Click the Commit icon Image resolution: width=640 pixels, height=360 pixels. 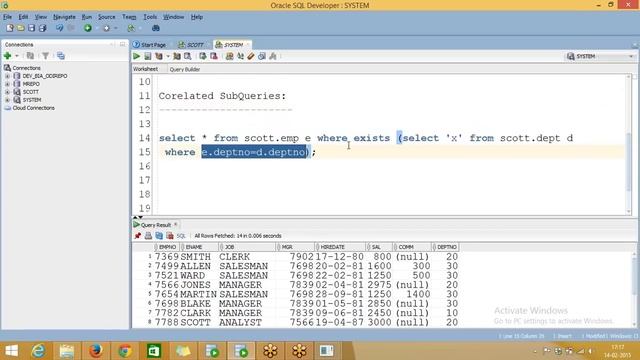(203, 56)
